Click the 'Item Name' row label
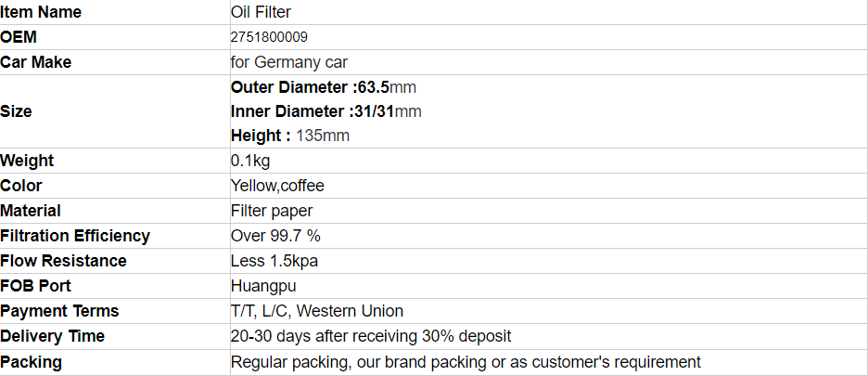The image size is (868, 376). click(41, 12)
